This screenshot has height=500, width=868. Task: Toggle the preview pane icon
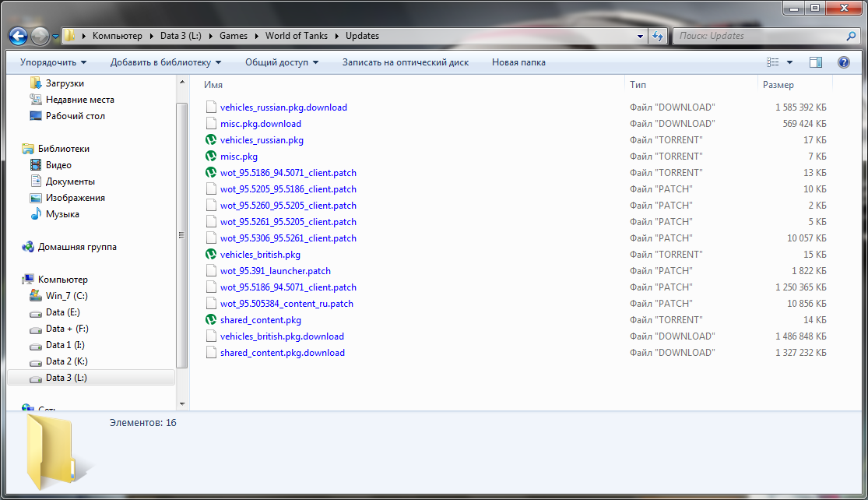(816, 62)
